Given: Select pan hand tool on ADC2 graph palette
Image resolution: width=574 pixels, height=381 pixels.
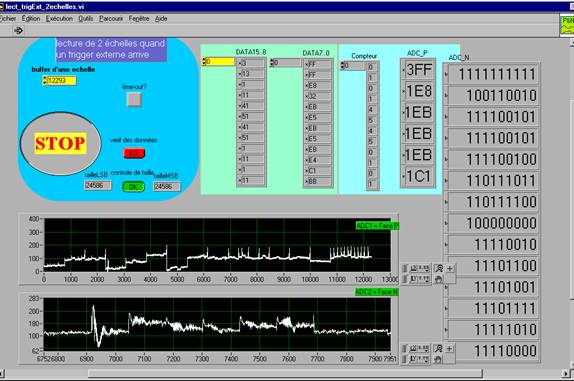Looking at the screenshot, I should pyautogui.click(x=438, y=360).
